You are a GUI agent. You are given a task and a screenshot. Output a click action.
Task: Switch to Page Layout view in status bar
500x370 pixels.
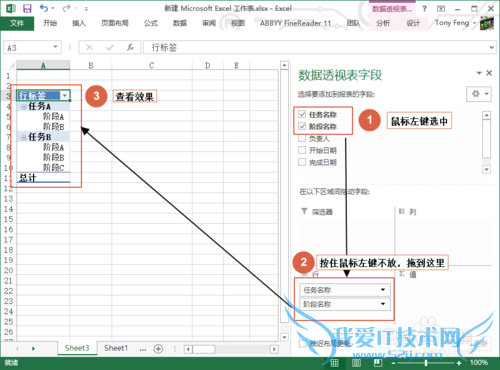tap(356, 363)
